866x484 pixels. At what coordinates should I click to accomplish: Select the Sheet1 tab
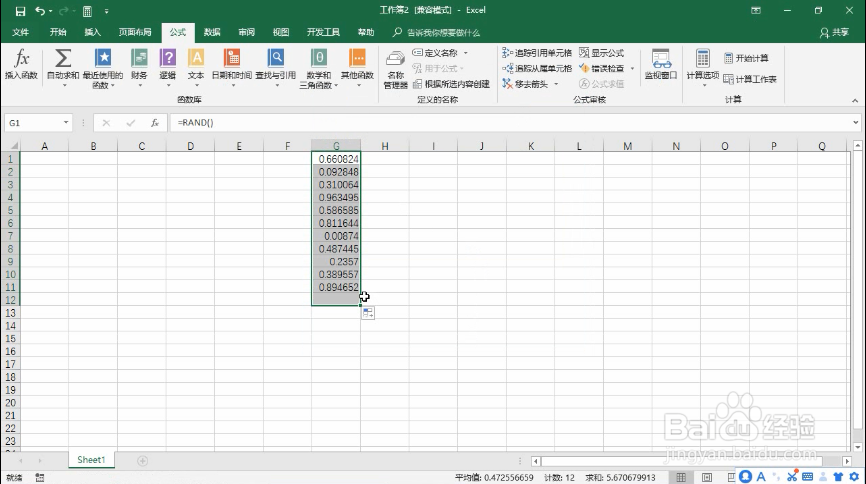tap(91, 460)
